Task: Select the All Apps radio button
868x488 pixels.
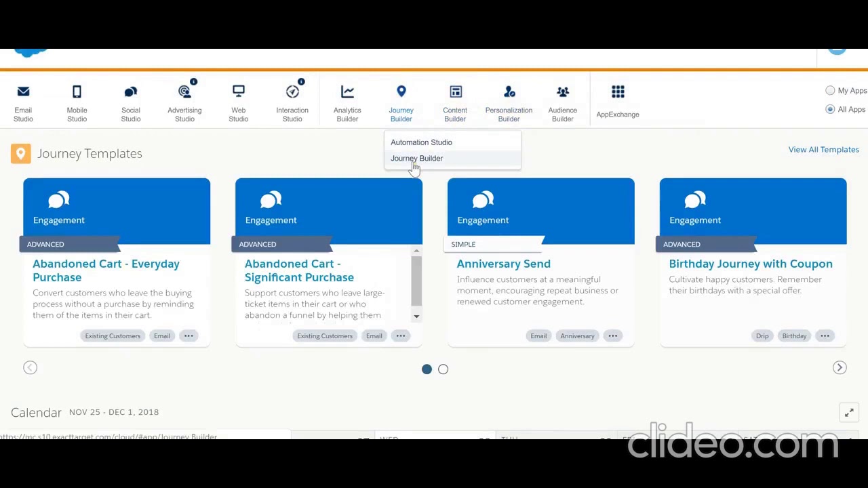Action: pos(830,109)
